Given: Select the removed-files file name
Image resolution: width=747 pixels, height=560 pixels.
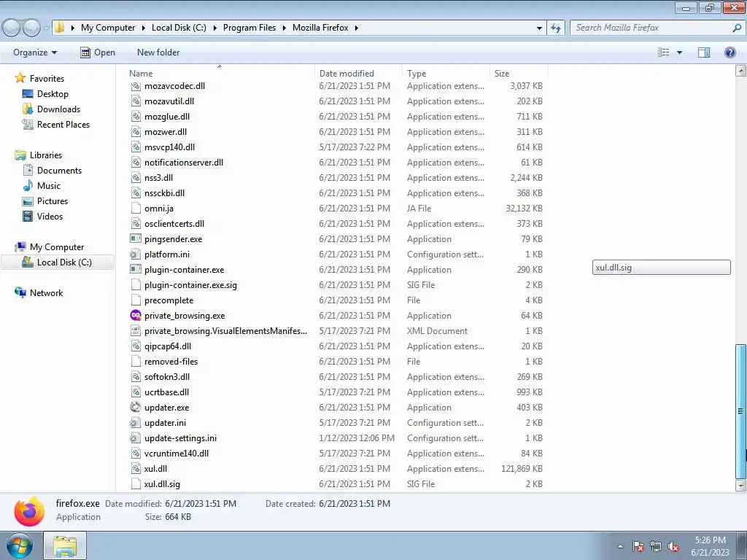Looking at the screenshot, I should [x=171, y=362].
